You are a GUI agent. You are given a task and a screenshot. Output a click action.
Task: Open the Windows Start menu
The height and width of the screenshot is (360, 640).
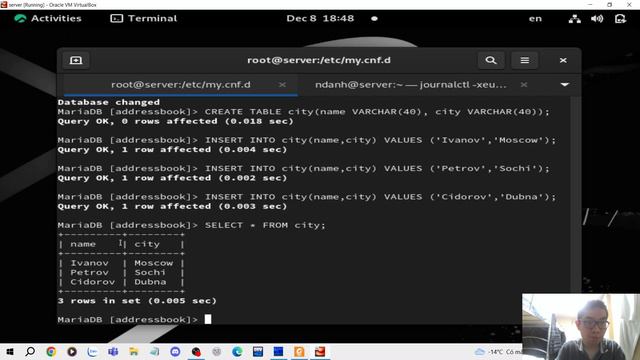[10, 351]
